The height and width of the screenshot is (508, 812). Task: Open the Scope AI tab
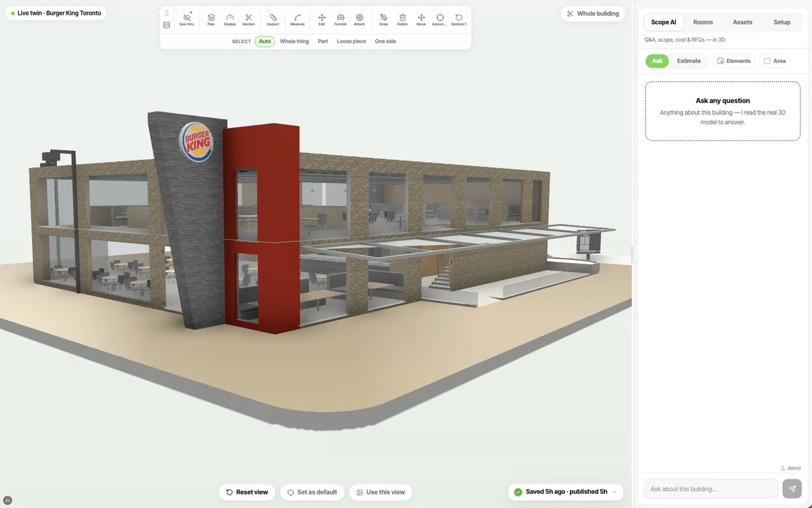click(663, 22)
